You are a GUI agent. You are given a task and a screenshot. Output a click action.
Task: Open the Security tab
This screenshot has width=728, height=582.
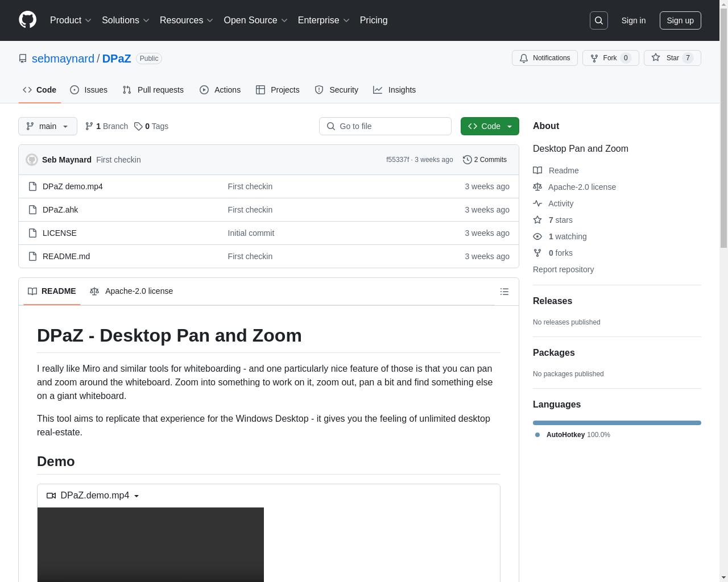pos(337,90)
